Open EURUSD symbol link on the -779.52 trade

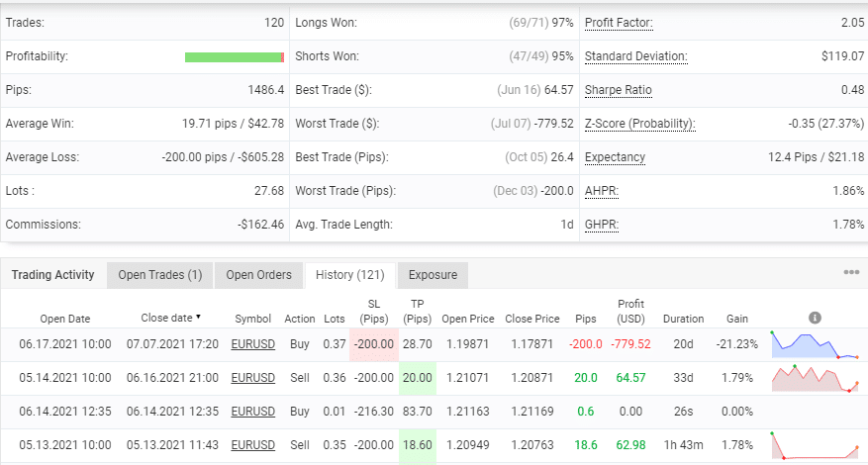coord(252,344)
